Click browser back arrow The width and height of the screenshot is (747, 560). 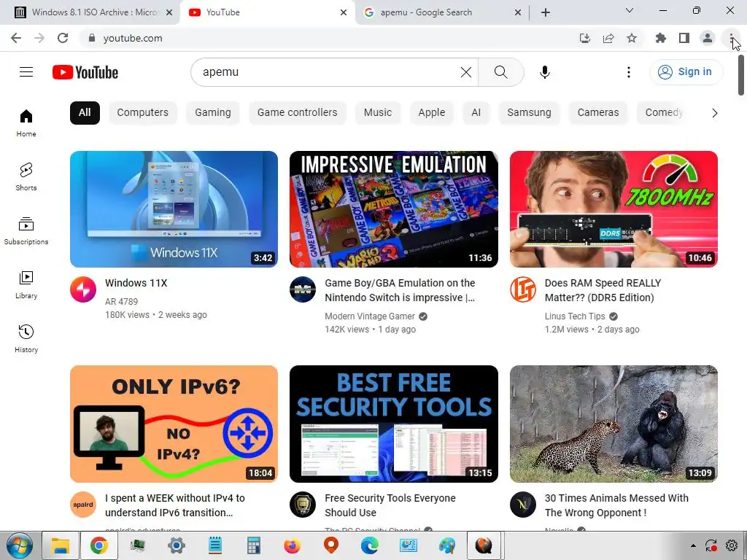coord(16,38)
